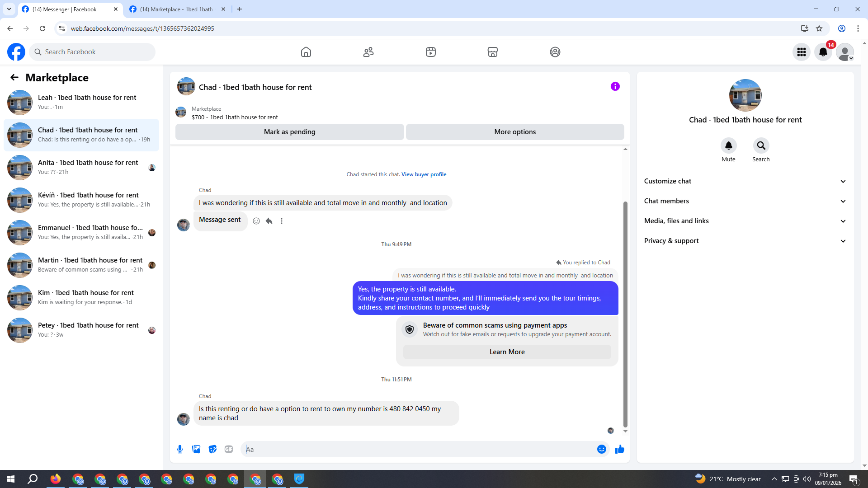Expand the Media, files and links section
The image size is (868, 488).
pos(745,221)
